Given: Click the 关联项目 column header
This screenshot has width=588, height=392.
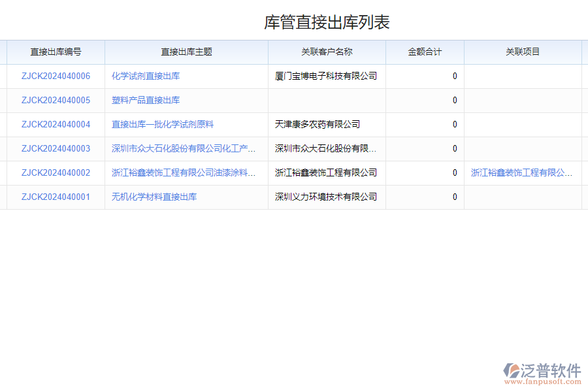Looking at the screenshot, I should 523,52.
